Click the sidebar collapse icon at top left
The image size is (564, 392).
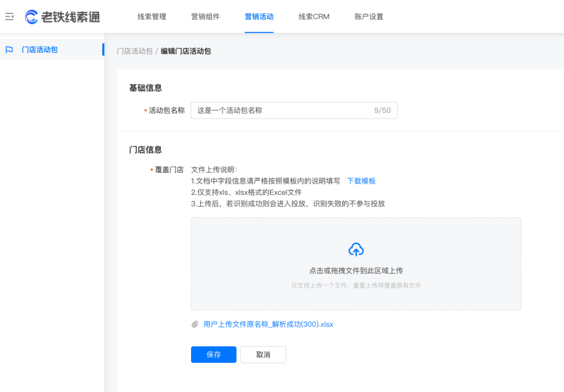[9, 16]
